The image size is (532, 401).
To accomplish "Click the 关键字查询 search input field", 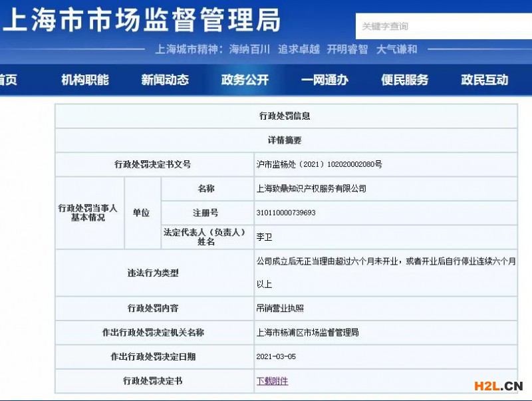I will point(444,26).
